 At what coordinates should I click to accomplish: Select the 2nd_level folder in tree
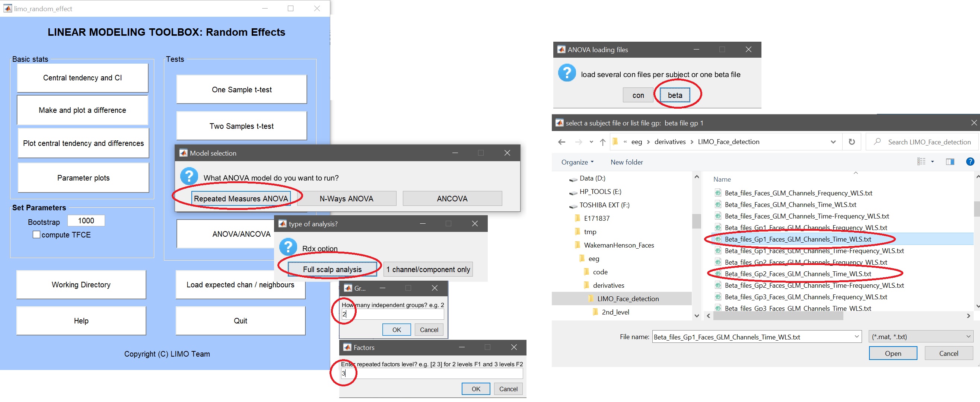click(615, 312)
